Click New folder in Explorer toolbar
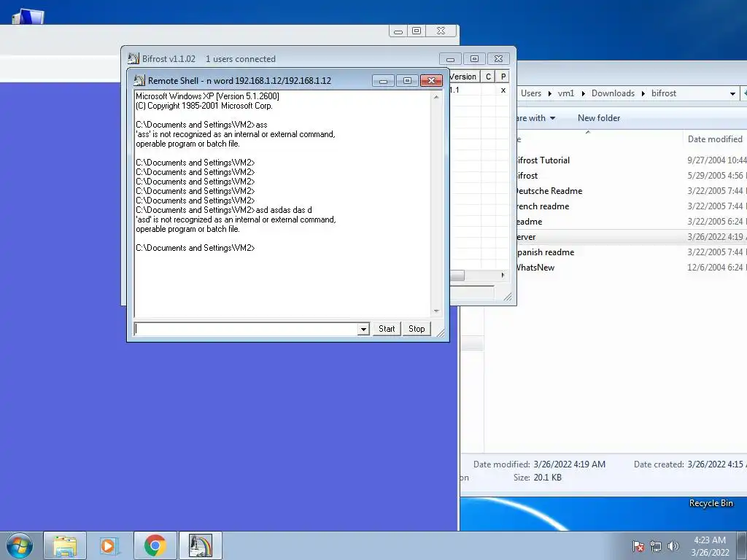Screen dimensions: 747x560 tap(599, 118)
